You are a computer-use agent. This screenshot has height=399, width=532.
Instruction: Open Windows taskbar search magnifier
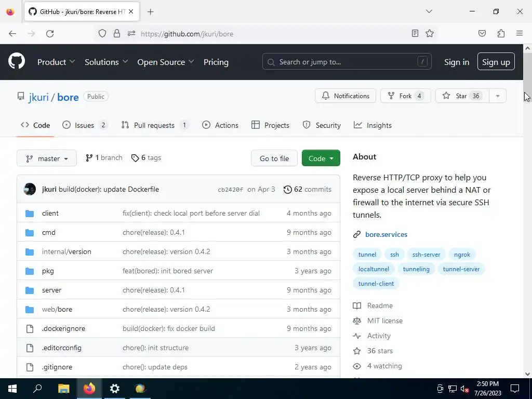[37, 388]
